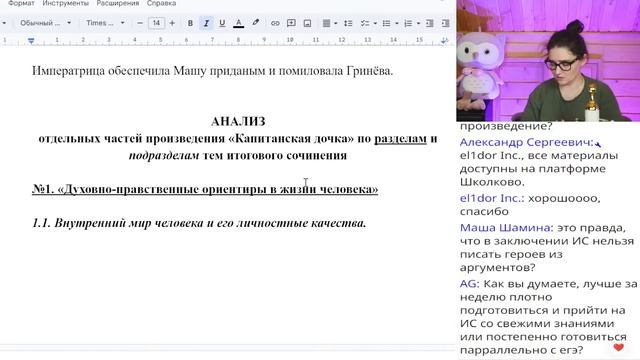Increase font size plus button

[x=172, y=23]
